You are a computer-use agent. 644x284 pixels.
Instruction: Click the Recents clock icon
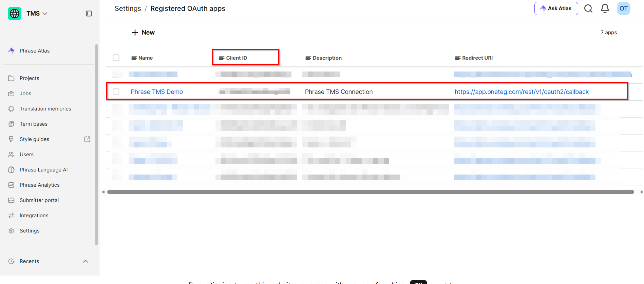tap(11, 261)
